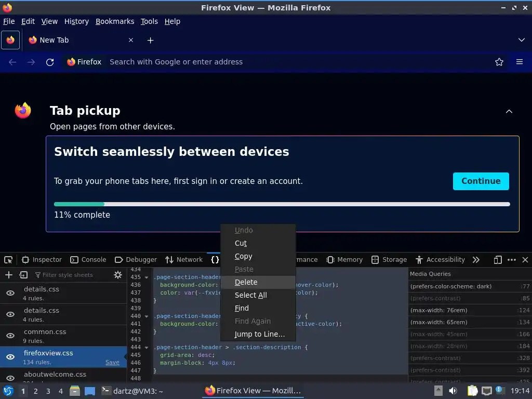
Task: Open the Tools menu
Action: (149, 21)
